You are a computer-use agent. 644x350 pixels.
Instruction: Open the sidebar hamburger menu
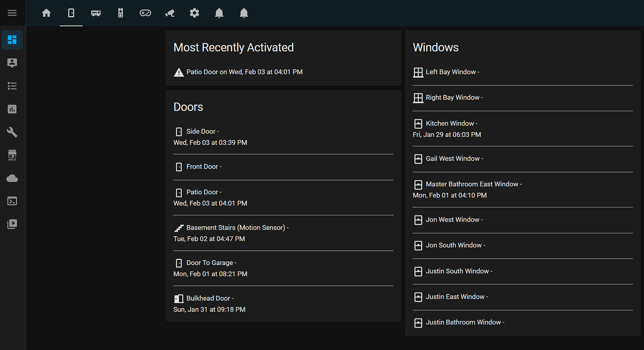(x=12, y=13)
